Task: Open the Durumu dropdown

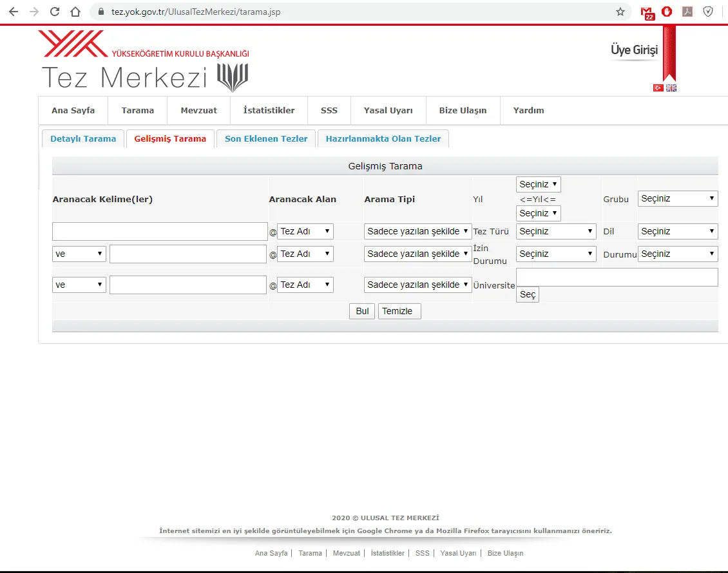Action: [678, 254]
